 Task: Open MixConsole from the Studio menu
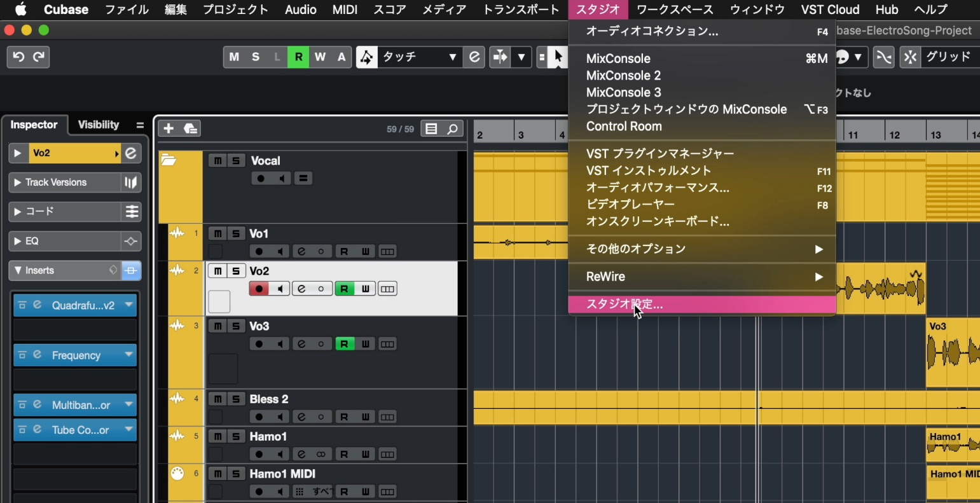701,59
